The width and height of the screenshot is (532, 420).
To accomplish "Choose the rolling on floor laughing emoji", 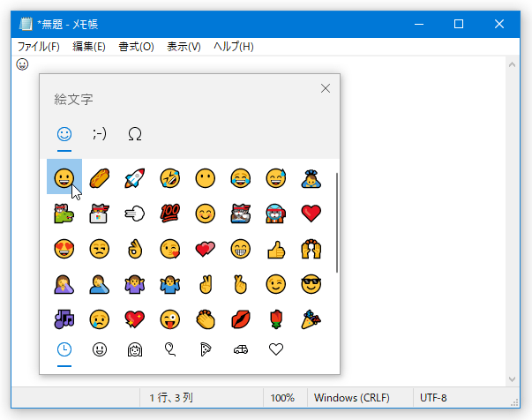I will pos(170,177).
